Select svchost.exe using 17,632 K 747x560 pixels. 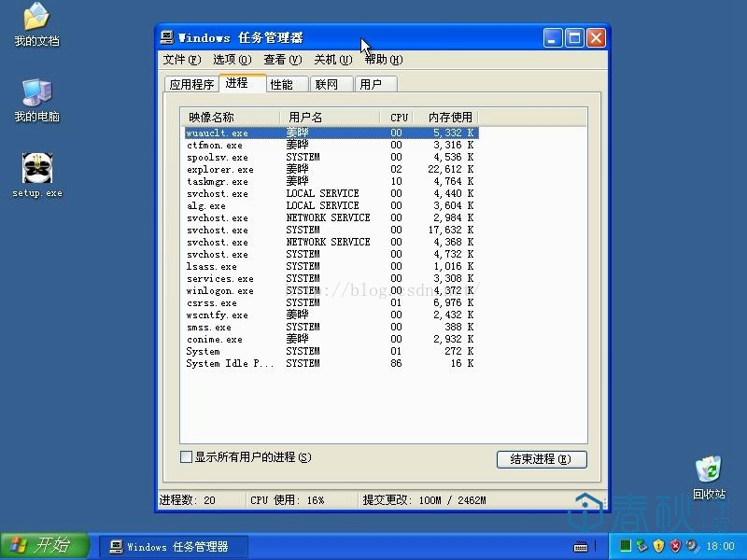pyautogui.click(x=331, y=230)
